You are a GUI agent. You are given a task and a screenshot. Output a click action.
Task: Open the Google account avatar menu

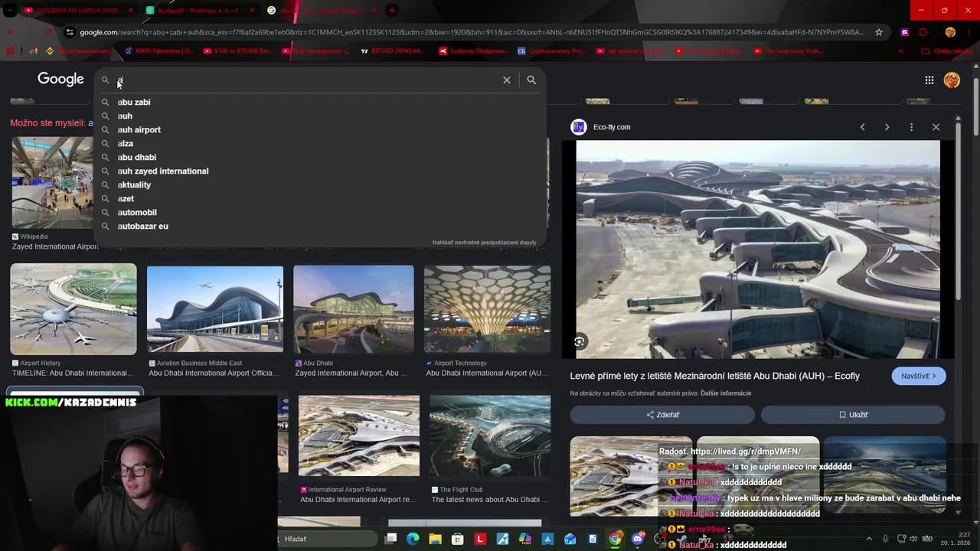(x=952, y=80)
